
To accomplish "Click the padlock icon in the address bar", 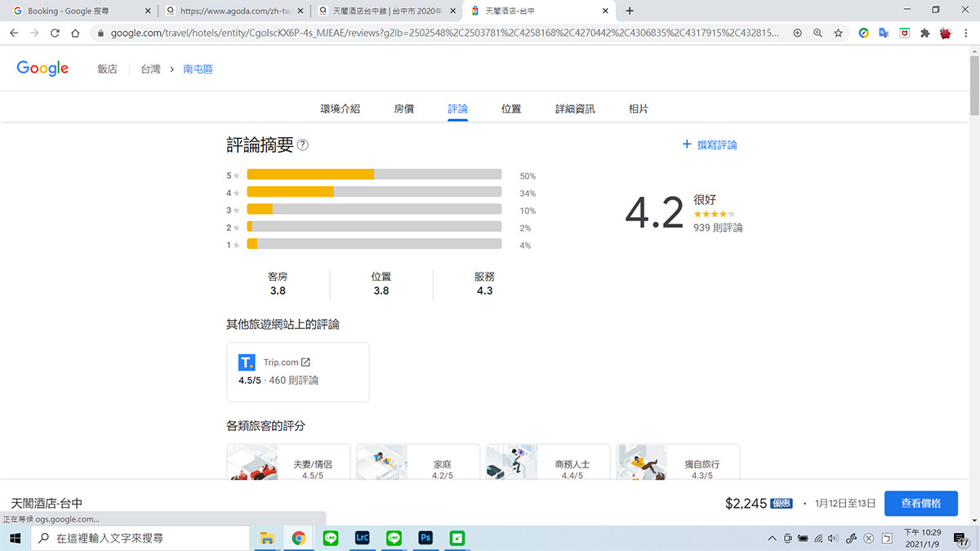I will click(x=100, y=33).
